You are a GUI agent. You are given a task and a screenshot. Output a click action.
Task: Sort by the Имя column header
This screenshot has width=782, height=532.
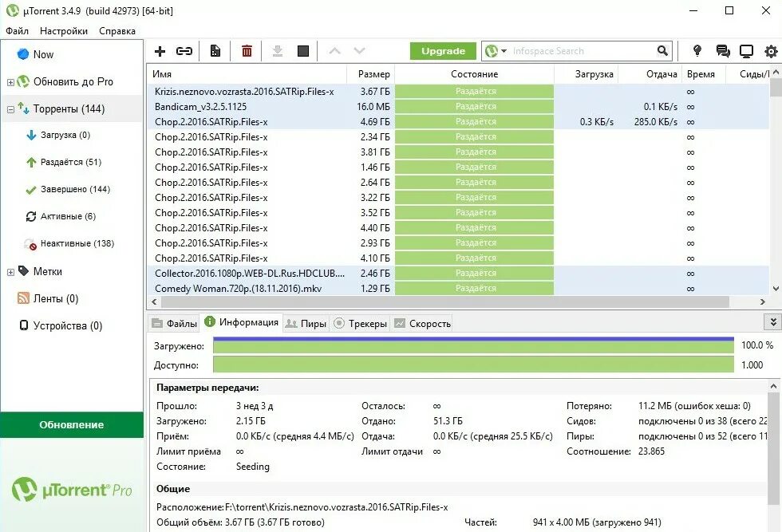(x=247, y=74)
